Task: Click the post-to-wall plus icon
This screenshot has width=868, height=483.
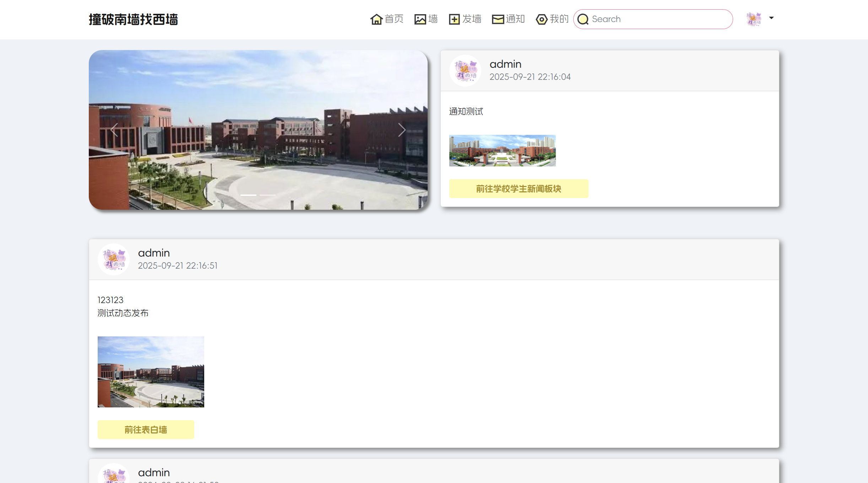Action: coord(454,19)
